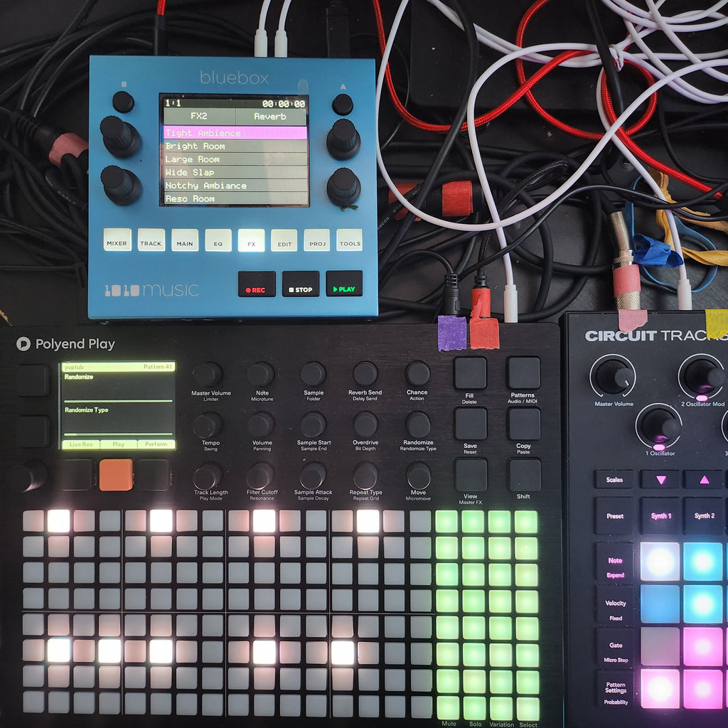The image size is (728, 728).
Task: Touch the Move Micromove knob
Action: tap(419, 475)
